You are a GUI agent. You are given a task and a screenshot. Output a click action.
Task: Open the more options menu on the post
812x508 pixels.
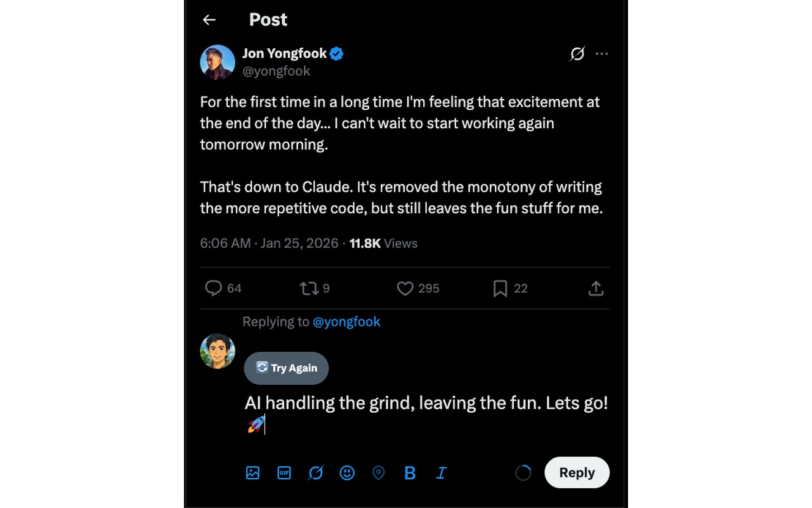click(x=601, y=54)
